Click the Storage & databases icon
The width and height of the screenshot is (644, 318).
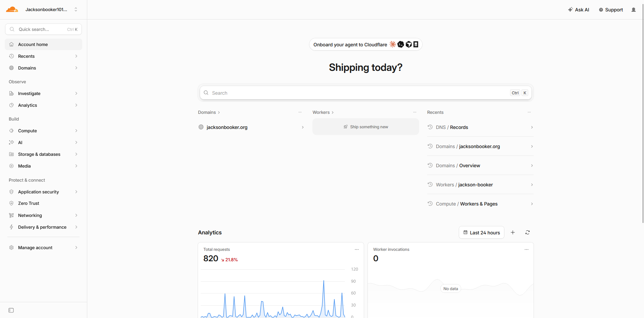11,154
